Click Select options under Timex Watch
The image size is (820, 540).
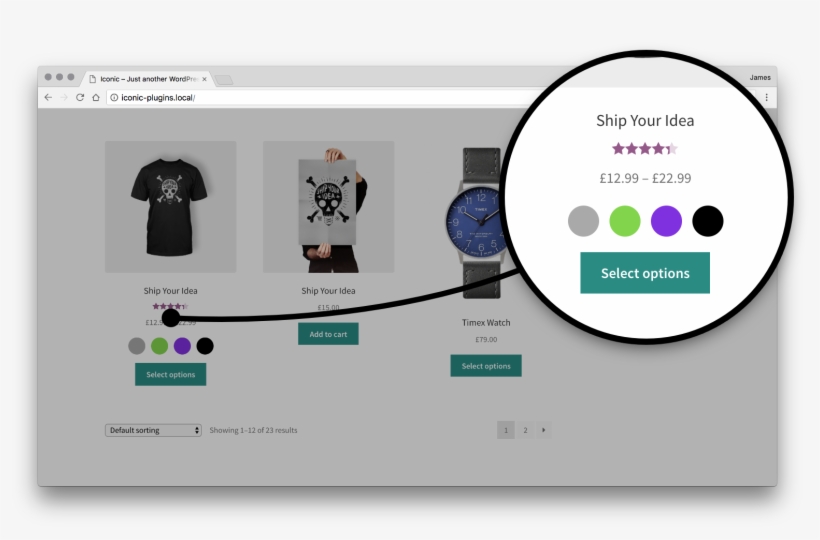pyautogui.click(x=486, y=366)
